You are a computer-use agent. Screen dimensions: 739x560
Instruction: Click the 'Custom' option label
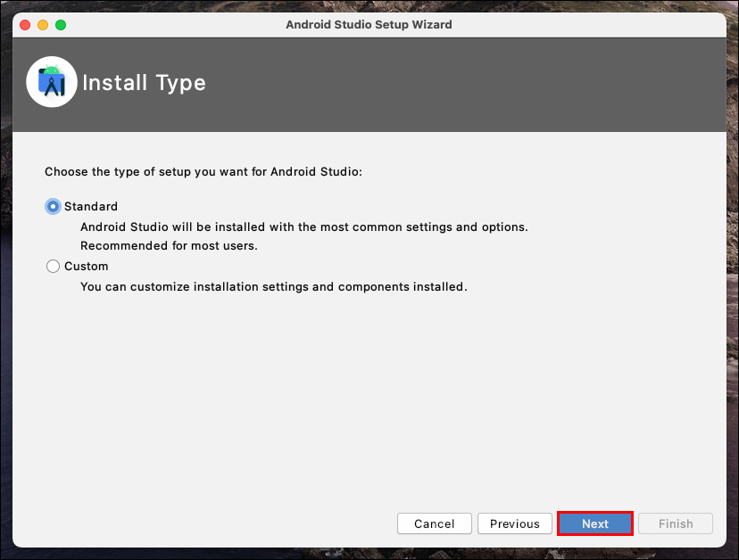point(87,266)
